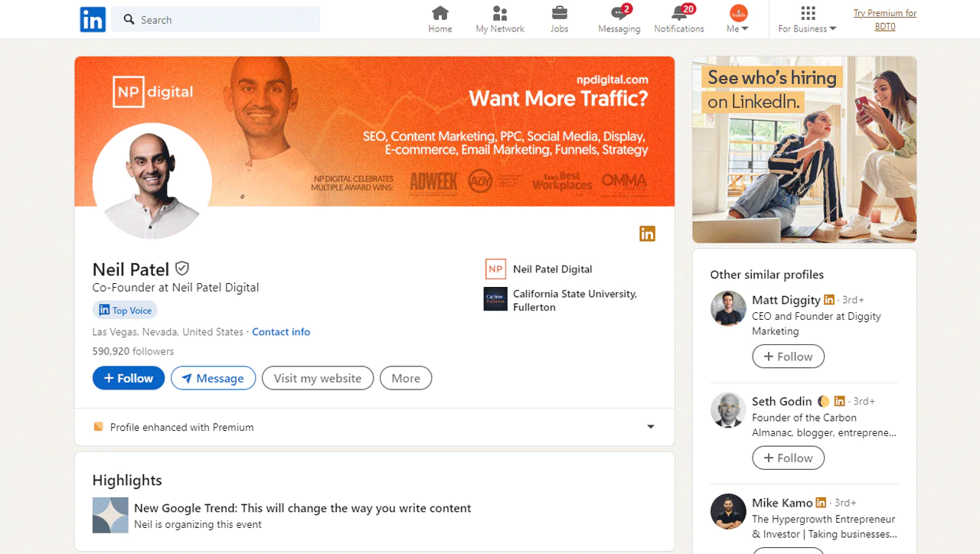The height and width of the screenshot is (554, 980).
Task: Click the NP company logo icon
Action: tap(496, 269)
